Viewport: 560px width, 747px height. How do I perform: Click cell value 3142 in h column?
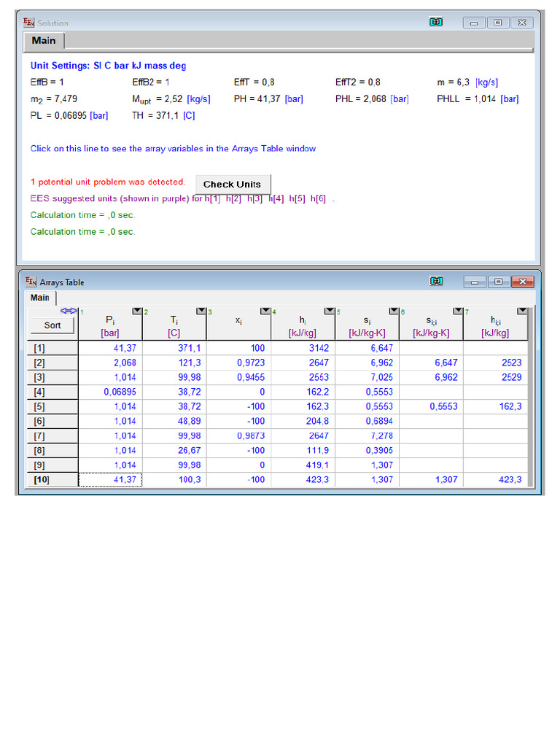pos(303,348)
